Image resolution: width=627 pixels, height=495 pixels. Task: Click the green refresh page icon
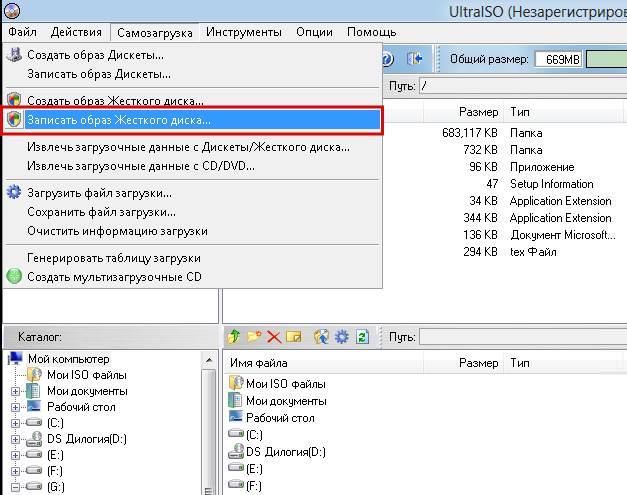pyautogui.click(x=362, y=337)
